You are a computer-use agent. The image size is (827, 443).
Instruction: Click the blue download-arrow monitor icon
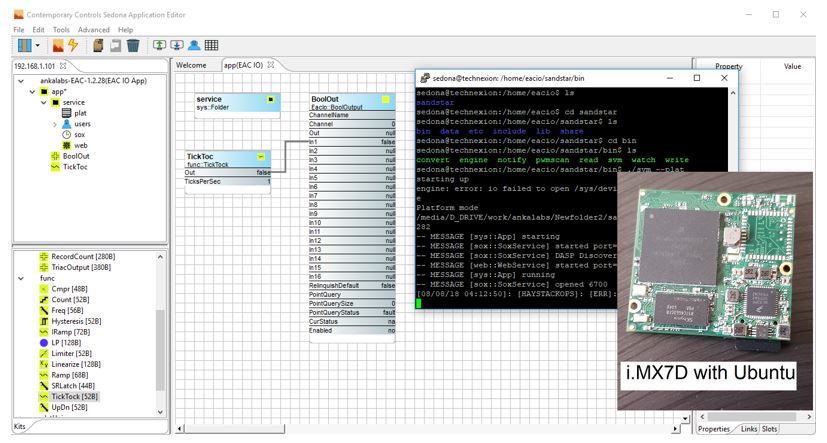click(177, 45)
